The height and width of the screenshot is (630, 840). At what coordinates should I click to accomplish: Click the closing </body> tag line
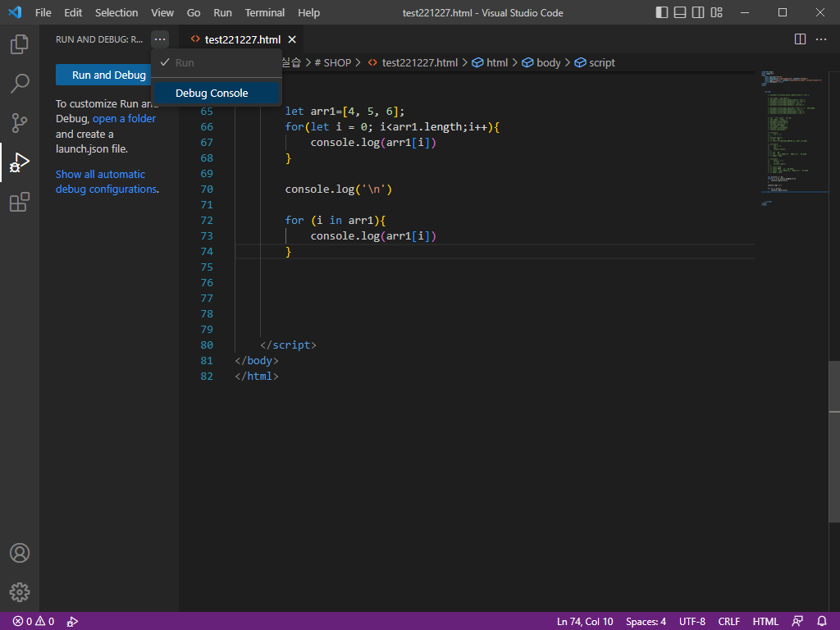tap(257, 361)
